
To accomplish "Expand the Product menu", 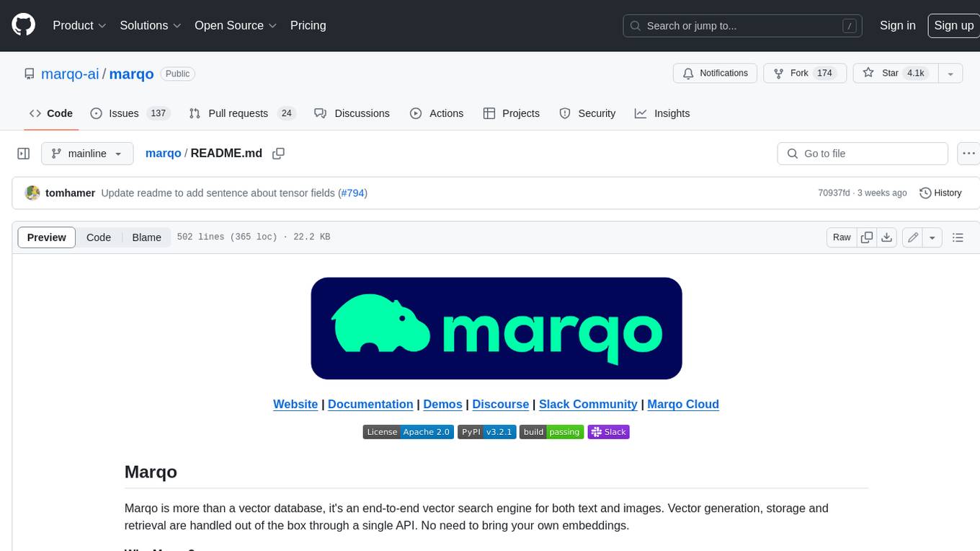I will (x=79, y=25).
